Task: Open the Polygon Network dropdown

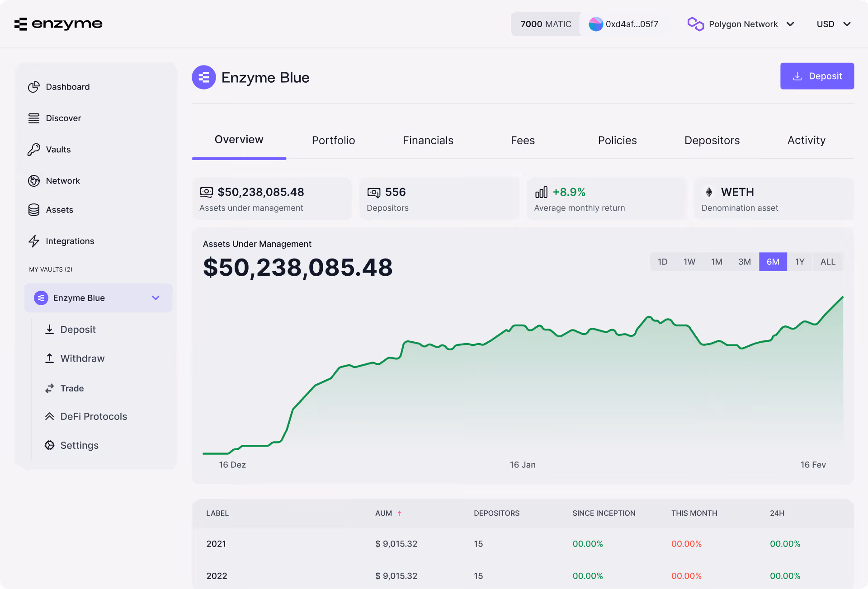Action: (742, 24)
